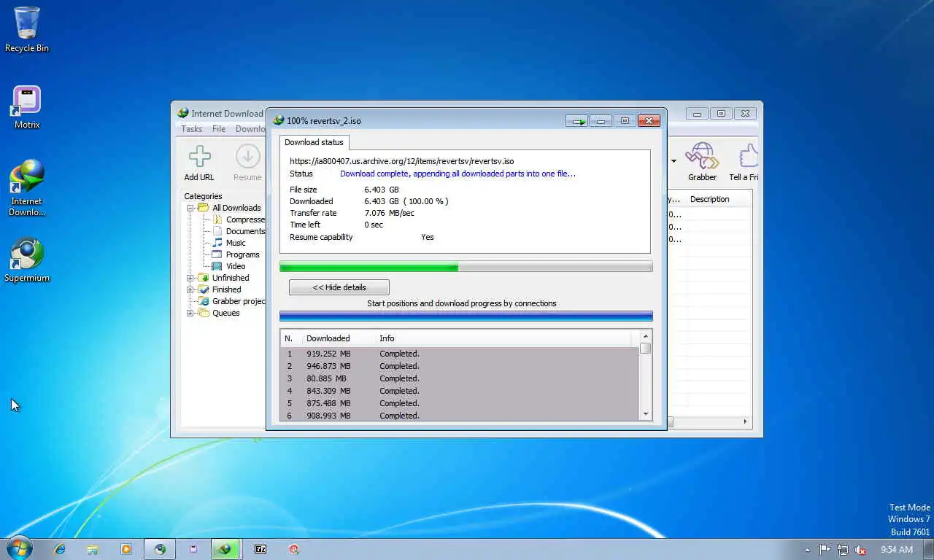Select the Music category
934x560 pixels.
click(x=236, y=243)
